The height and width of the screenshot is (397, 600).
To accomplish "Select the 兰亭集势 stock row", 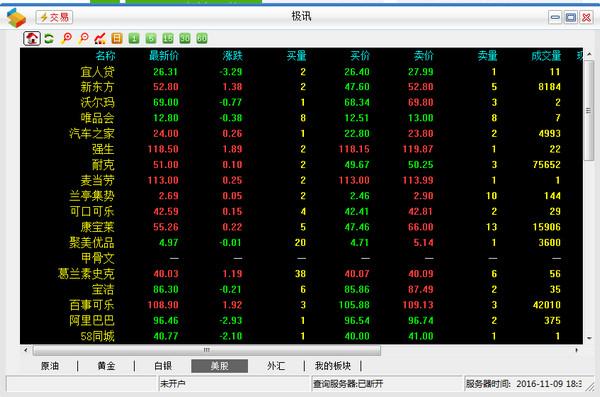I will (x=301, y=196).
